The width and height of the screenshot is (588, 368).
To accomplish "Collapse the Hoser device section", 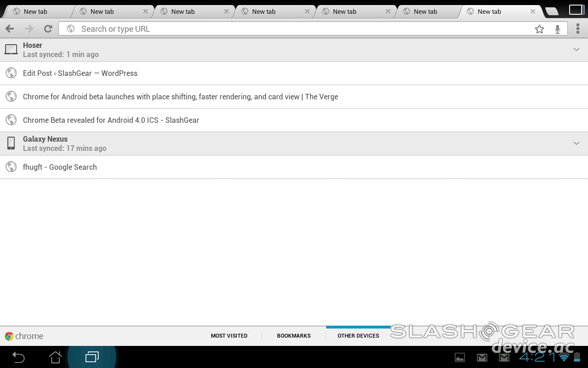I will [x=576, y=50].
